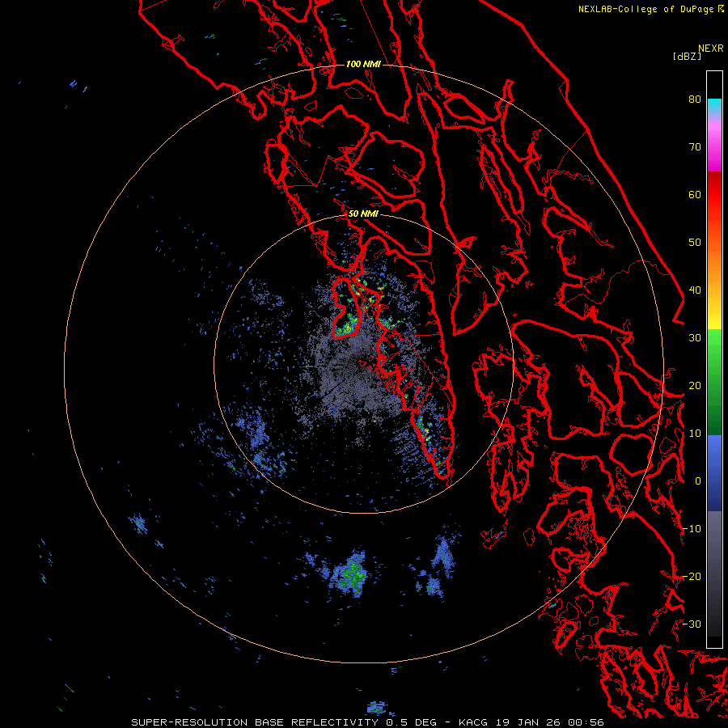Click the NEXLAB-College of DuPage label

click(646, 9)
